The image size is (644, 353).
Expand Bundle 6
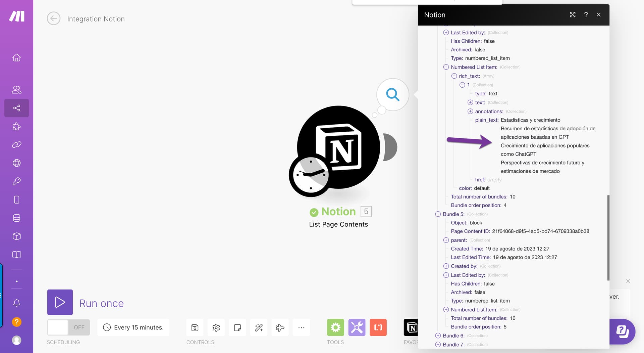click(x=438, y=336)
